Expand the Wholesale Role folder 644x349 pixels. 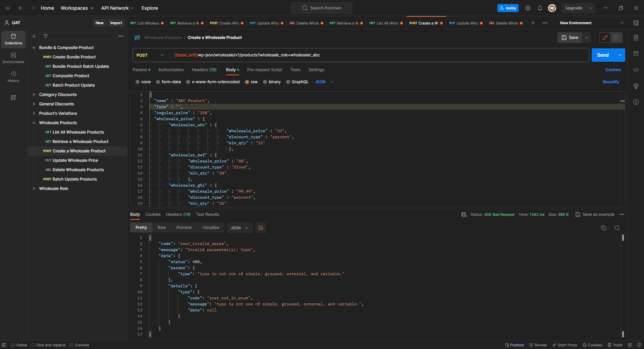coord(34,189)
